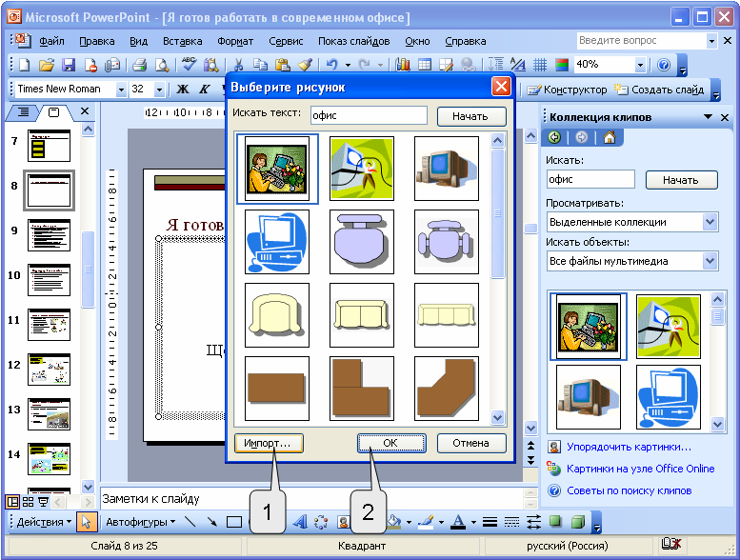740x560 pixels.
Task: Go to the clip task pane Home icon
Action: [610, 137]
